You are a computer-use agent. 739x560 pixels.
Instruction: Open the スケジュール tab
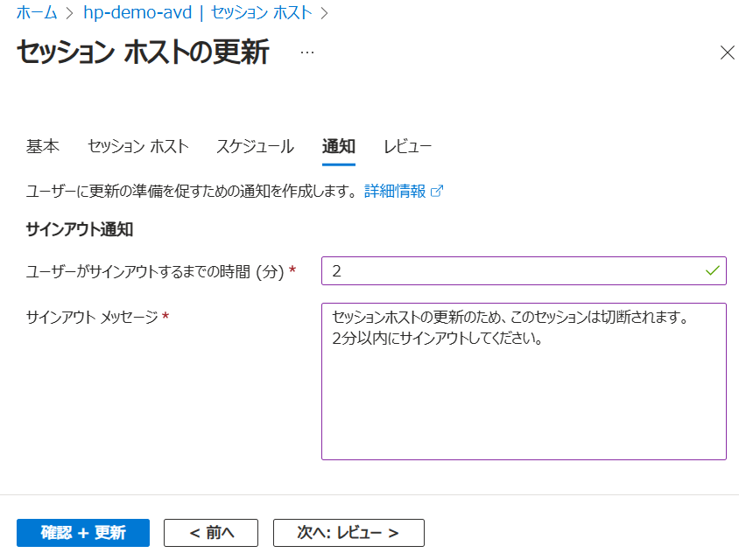pos(255,146)
